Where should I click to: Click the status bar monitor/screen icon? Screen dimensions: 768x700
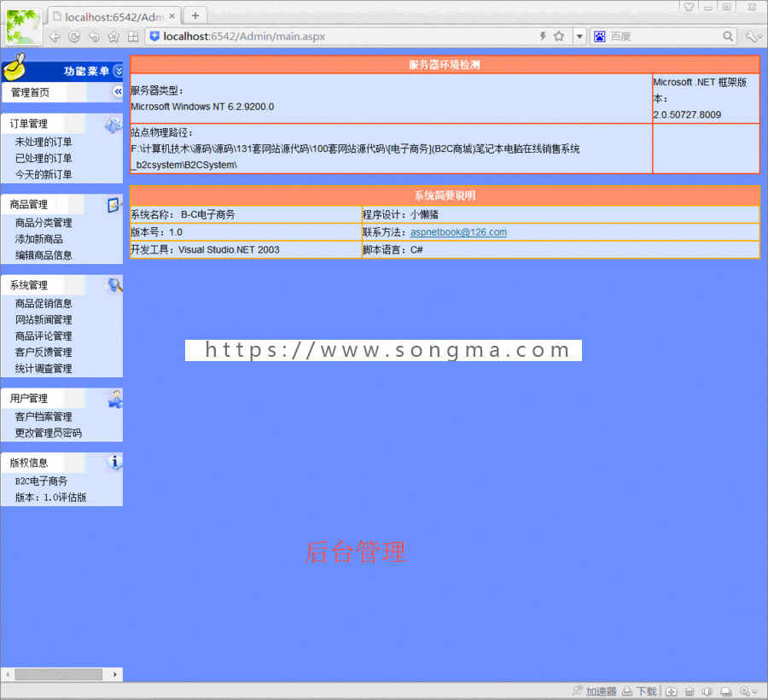(726, 691)
